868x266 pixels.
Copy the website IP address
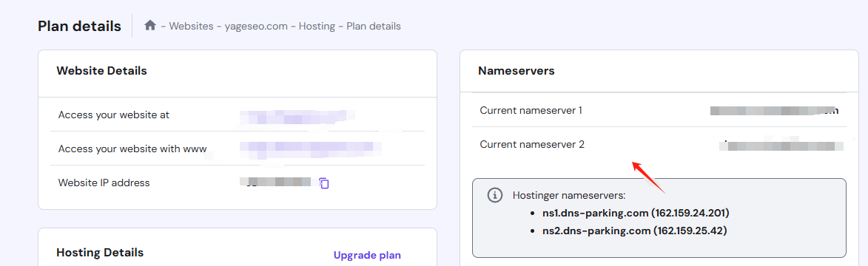pos(324,183)
